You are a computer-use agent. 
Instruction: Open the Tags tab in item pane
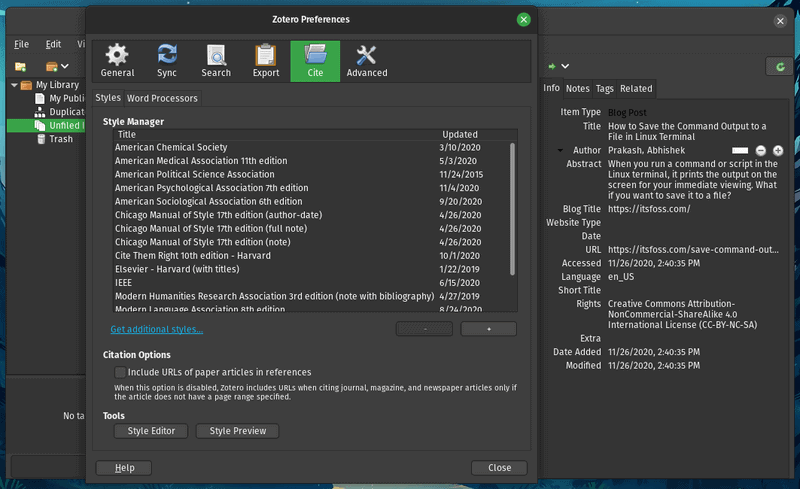605,88
